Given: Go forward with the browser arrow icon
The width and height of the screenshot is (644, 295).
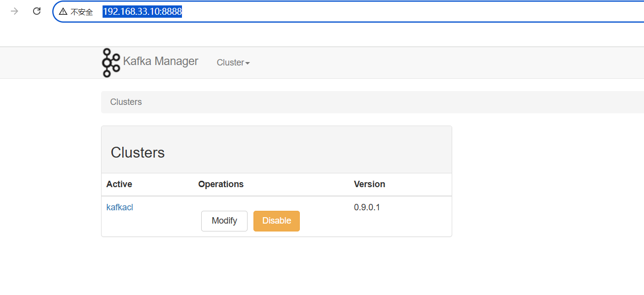Looking at the screenshot, I should (14, 11).
